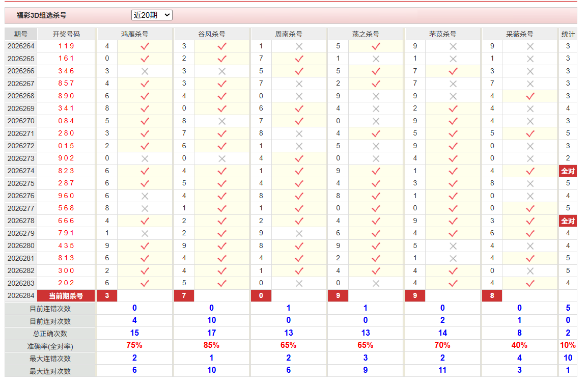588x382 pixels.
Task: Click the 统计 column header
Action: click(568, 34)
